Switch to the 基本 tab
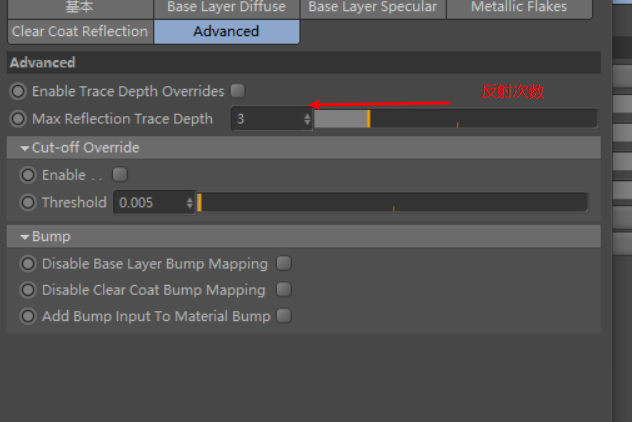The image size is (632, 422). [80, 8]
